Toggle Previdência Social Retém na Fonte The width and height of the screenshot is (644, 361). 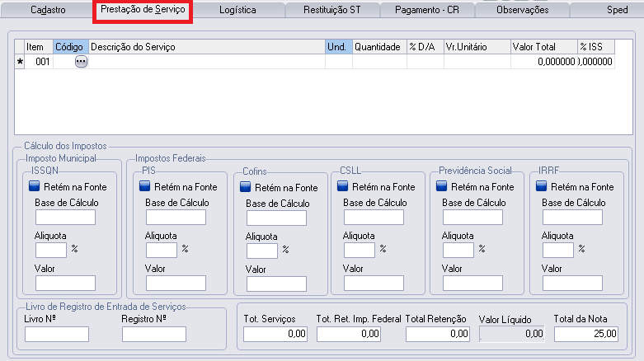coord(442,187)
